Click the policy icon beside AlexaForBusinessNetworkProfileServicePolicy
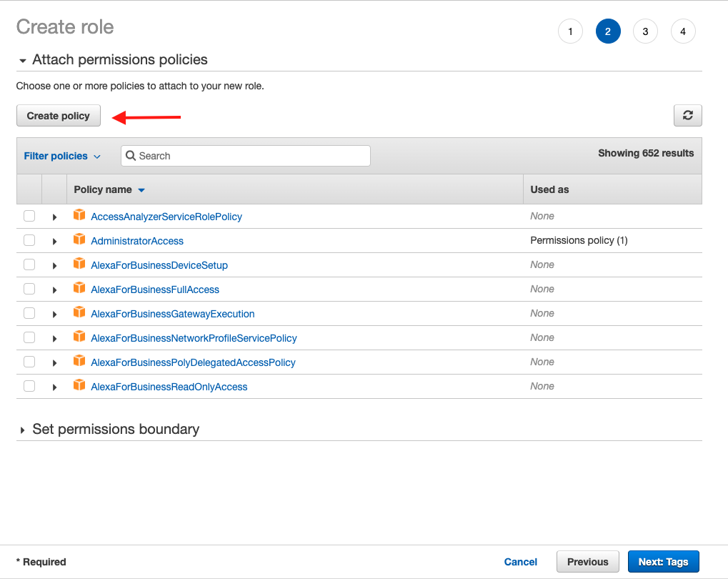728x579 pixels. [x=79, y=336]
